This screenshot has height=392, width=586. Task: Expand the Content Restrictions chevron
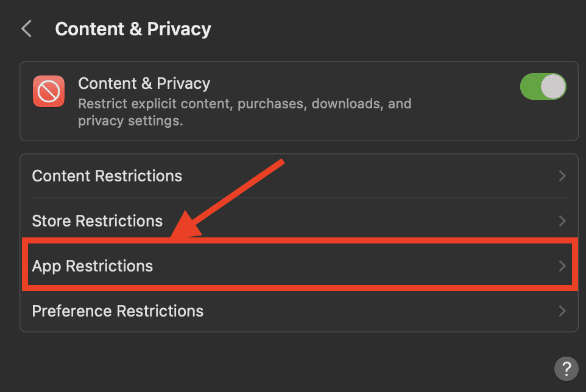click(x=562, y=176)
